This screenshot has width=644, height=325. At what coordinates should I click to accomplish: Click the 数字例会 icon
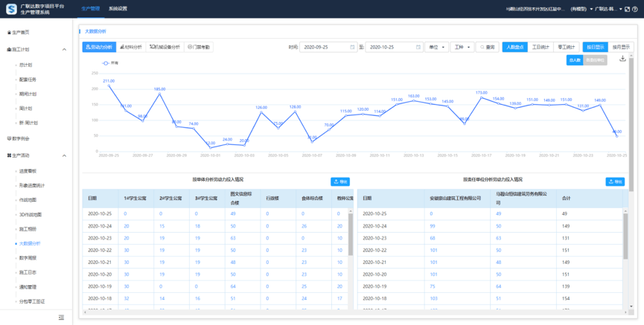pos(9,138)
